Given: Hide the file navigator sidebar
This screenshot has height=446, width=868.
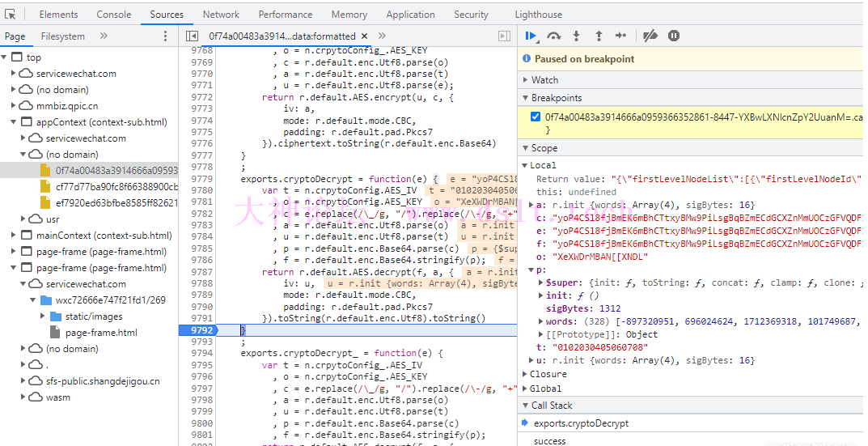Looking at the screenshot, I should pyautogui.click(x=192, y=36).
